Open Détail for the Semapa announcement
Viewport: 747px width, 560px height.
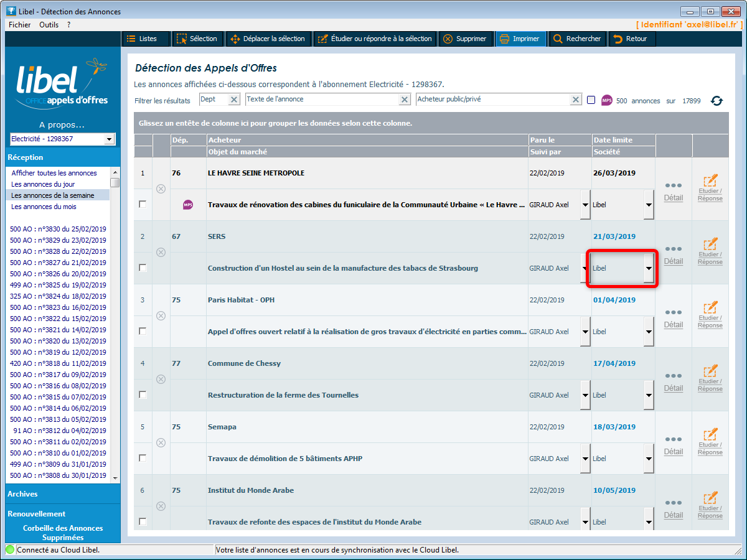coord(674,446)
